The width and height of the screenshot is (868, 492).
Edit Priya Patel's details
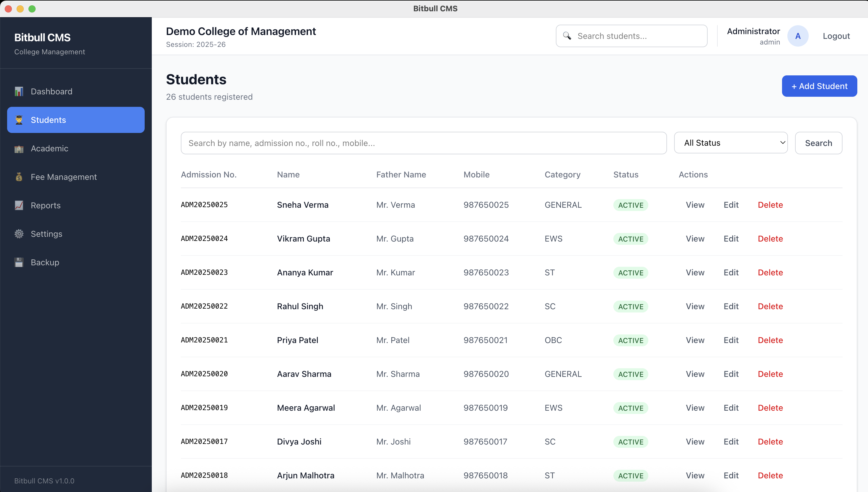[x=731, y=340]
